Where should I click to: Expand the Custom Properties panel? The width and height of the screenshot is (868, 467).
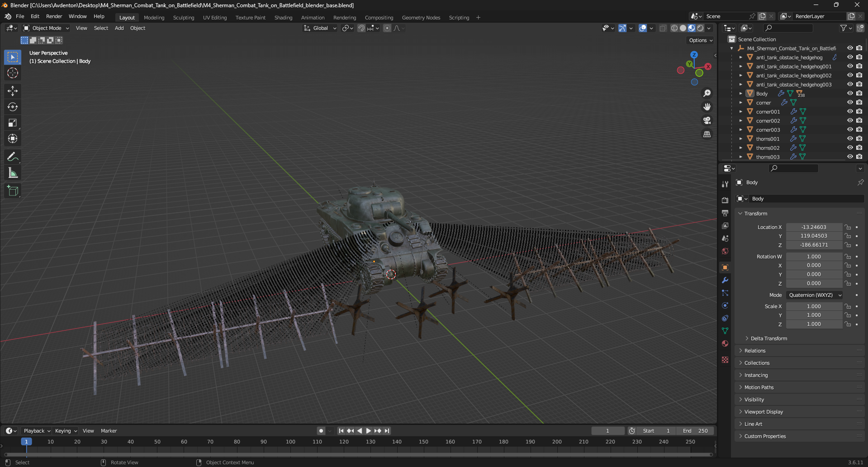coord(764,436)
